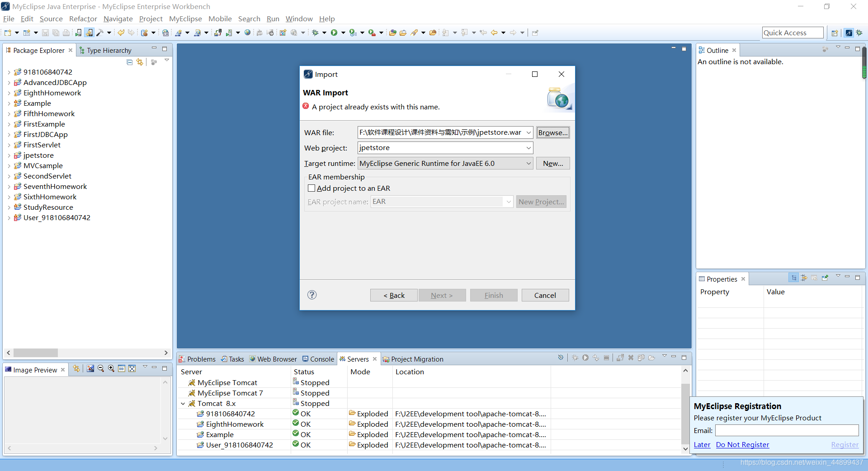Select the SeventhHomework project
868x471 pixels.
click(x=55, y=187)
